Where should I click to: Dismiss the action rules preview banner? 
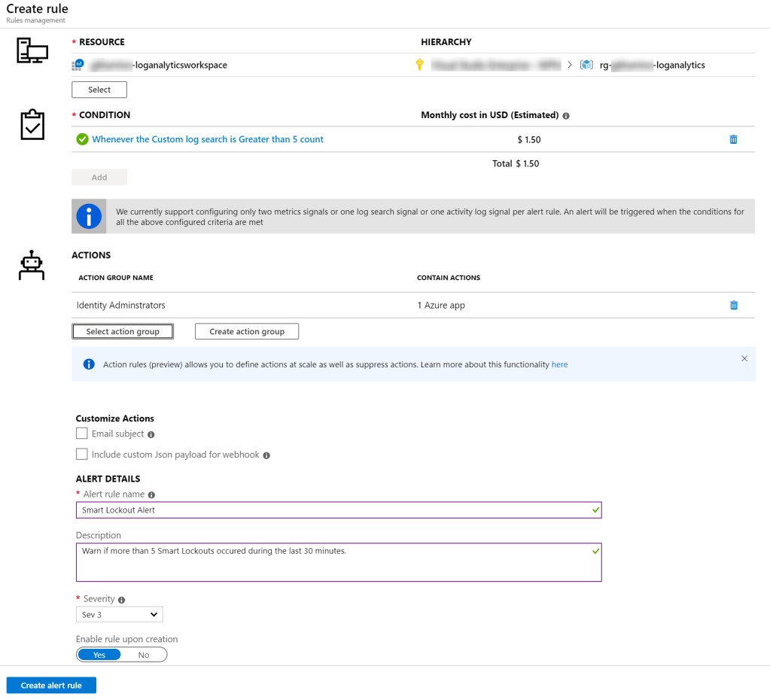744,359
